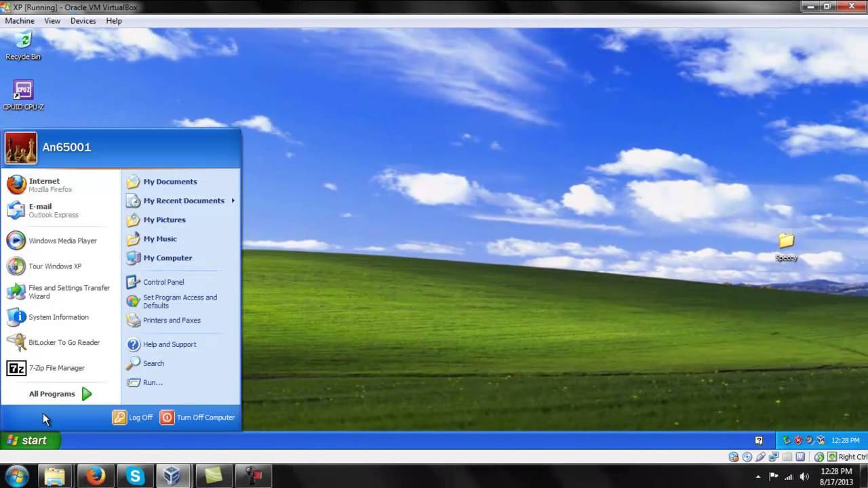Open the Speccy folder on desktop

point(786,246)
